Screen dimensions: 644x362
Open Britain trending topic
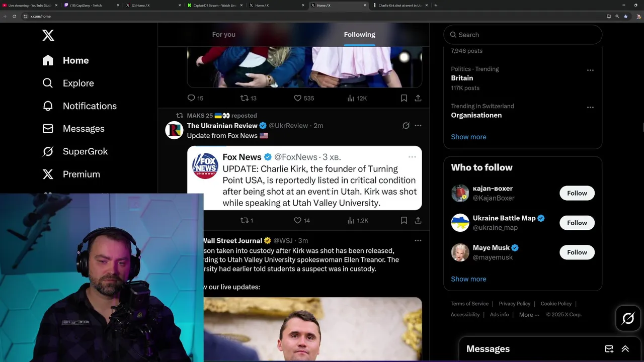462,78
